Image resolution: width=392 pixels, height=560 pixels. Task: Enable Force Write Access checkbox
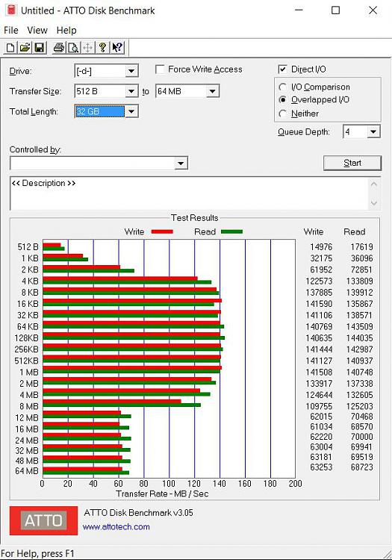(x=161, y=69)
